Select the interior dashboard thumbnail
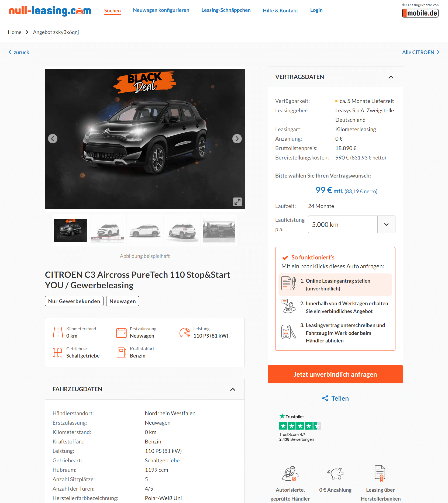This screenshot has height=503, width=448. coord(219,230)
